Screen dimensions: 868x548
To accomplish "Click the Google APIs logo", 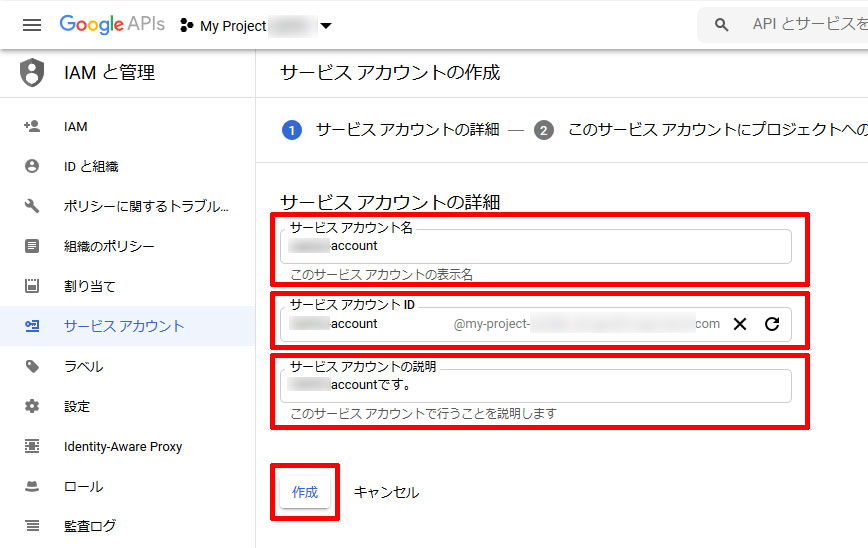I will coord(112,24).
